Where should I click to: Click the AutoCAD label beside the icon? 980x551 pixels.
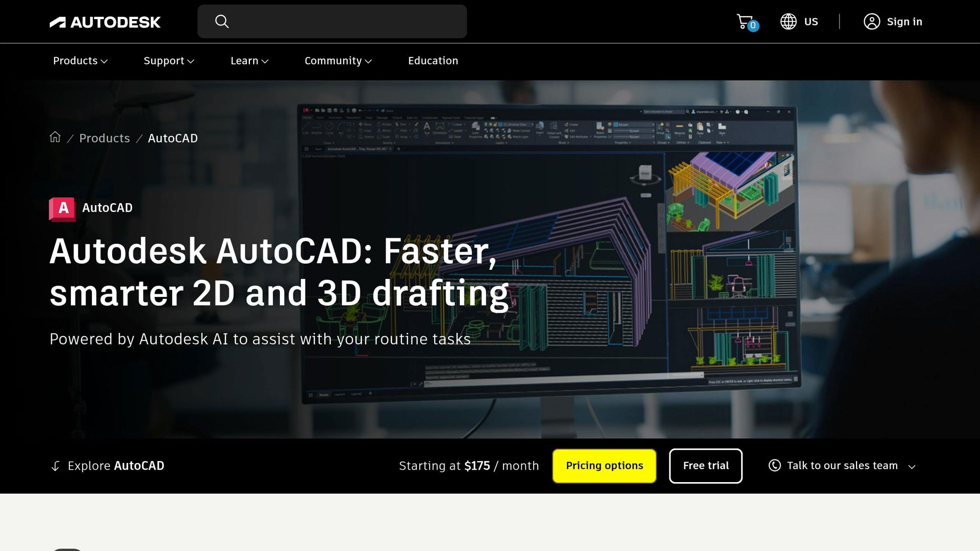(107, 208)
